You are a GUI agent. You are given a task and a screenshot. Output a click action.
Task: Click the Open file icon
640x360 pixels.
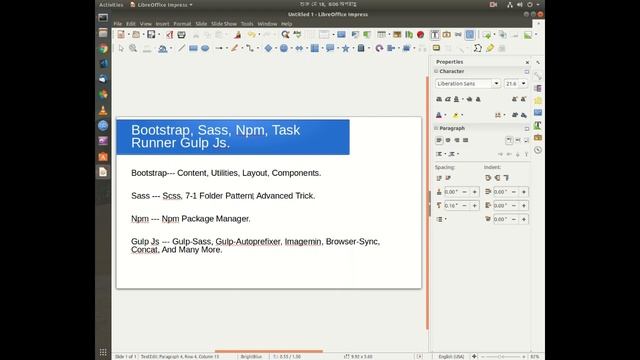(x=136, y=35)
